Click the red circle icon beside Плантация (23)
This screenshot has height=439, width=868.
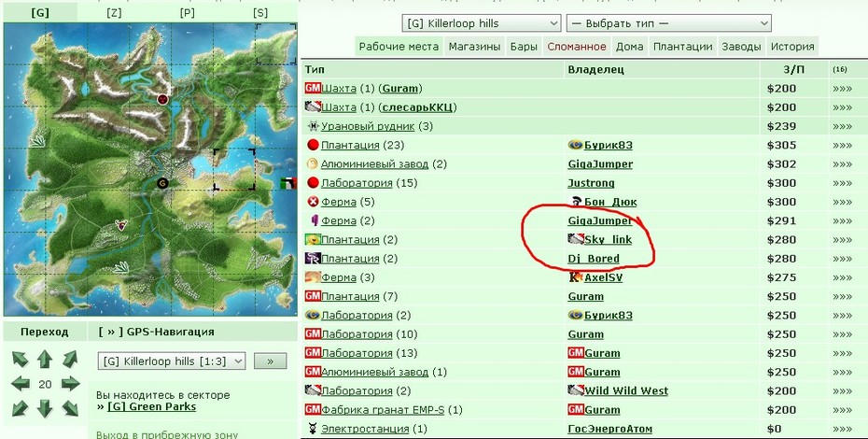[314, 145]
